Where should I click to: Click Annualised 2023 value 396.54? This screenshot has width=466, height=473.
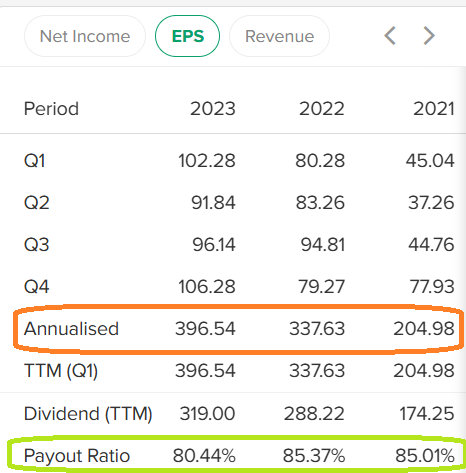tap(205, 329)
